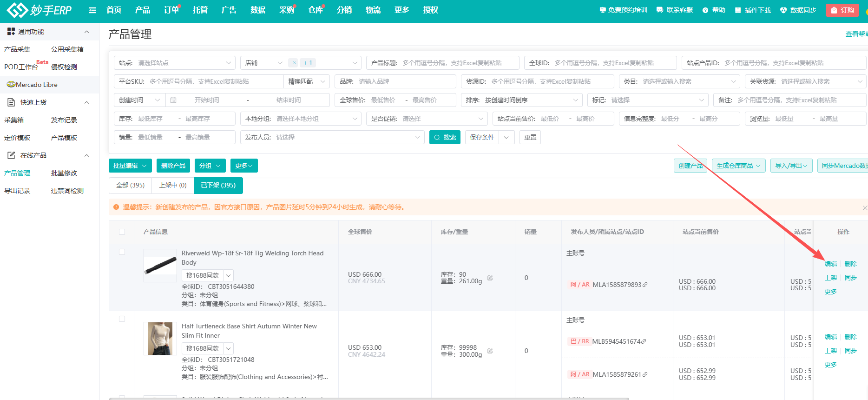Click the 搜索 search button

point(445,137)
